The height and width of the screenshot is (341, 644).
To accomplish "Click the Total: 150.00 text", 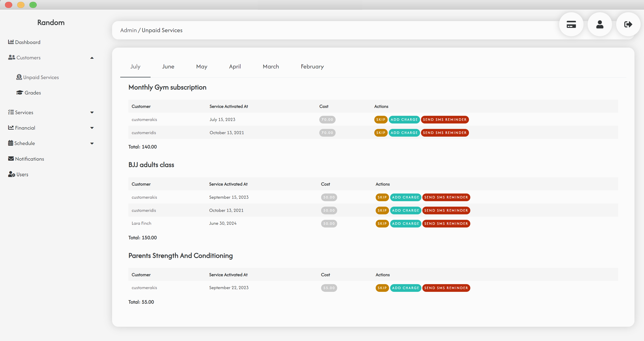I will pos(142,238).
